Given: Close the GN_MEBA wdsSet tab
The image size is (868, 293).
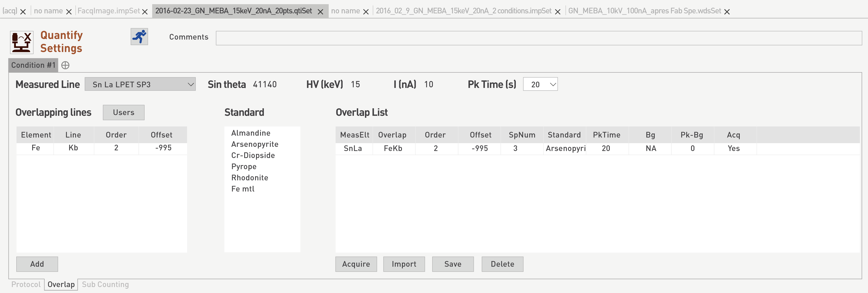Looking at the screenshot, I should (727, 12).
